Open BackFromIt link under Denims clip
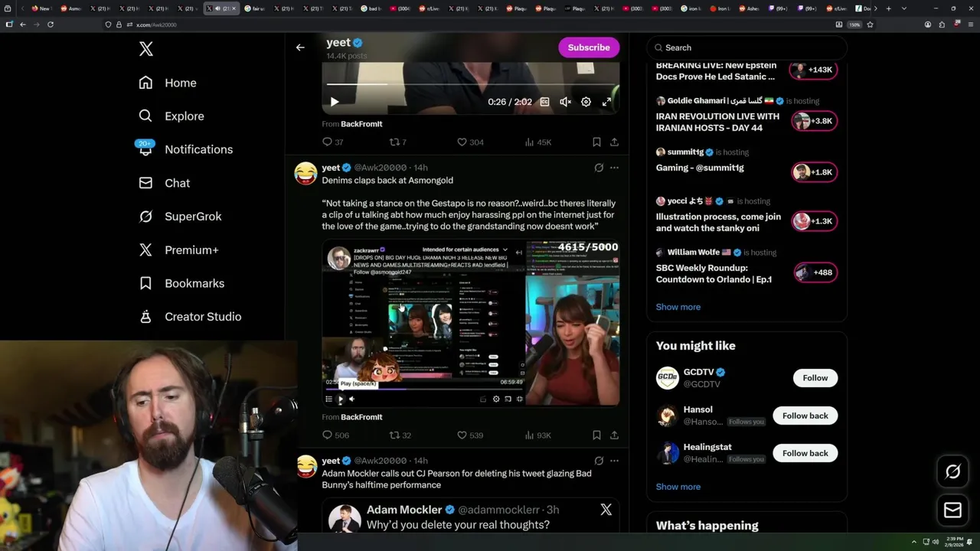The width and height of the screenshot is (980, 551). [361, 417]
